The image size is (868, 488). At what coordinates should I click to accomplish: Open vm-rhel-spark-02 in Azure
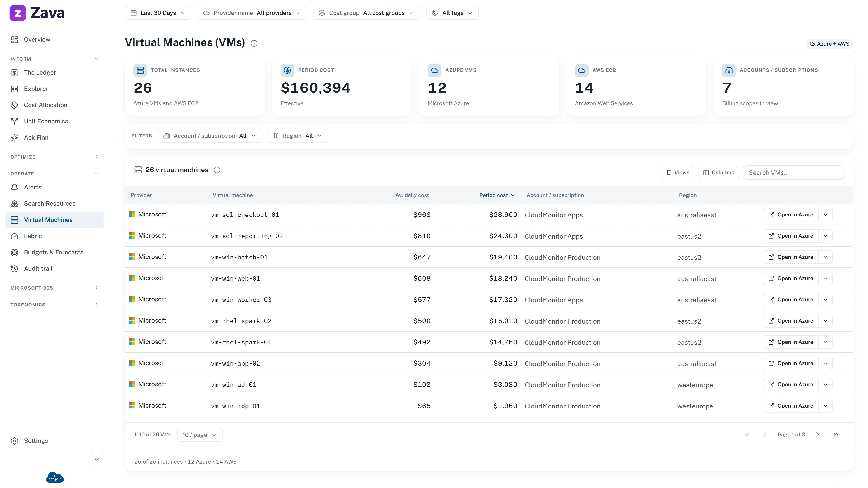click(790, 321)
